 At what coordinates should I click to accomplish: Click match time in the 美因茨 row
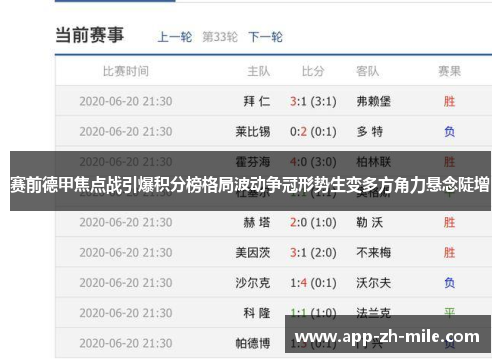(x=126, y=253)
